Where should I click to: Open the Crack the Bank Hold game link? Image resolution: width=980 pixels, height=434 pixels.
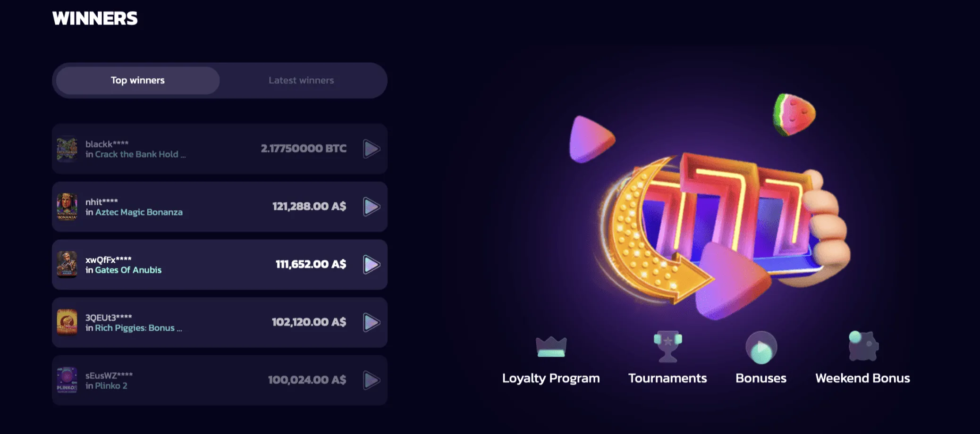click(x=140, y=155)
